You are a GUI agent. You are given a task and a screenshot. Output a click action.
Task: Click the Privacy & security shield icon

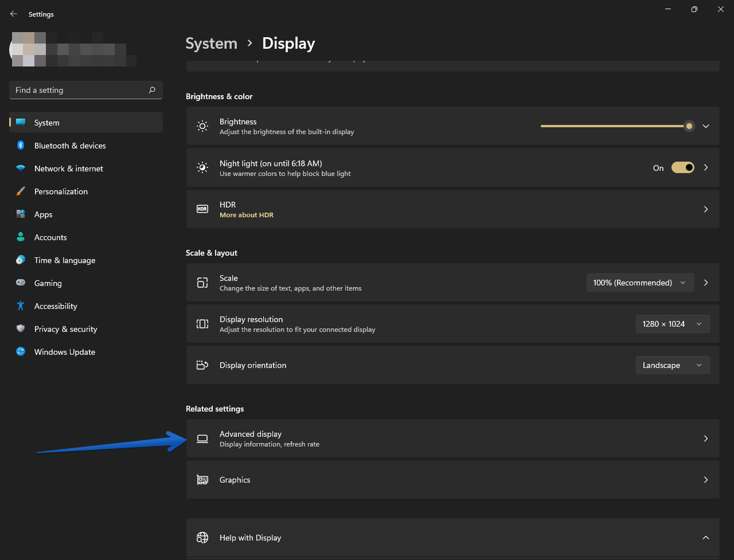21,329
